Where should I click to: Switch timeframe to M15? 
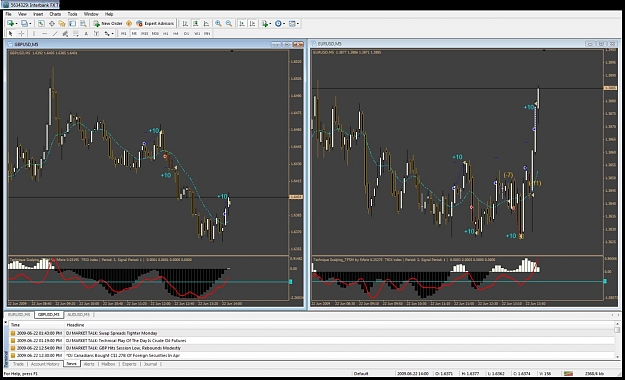pyautogui.click(x=145, y=34)
